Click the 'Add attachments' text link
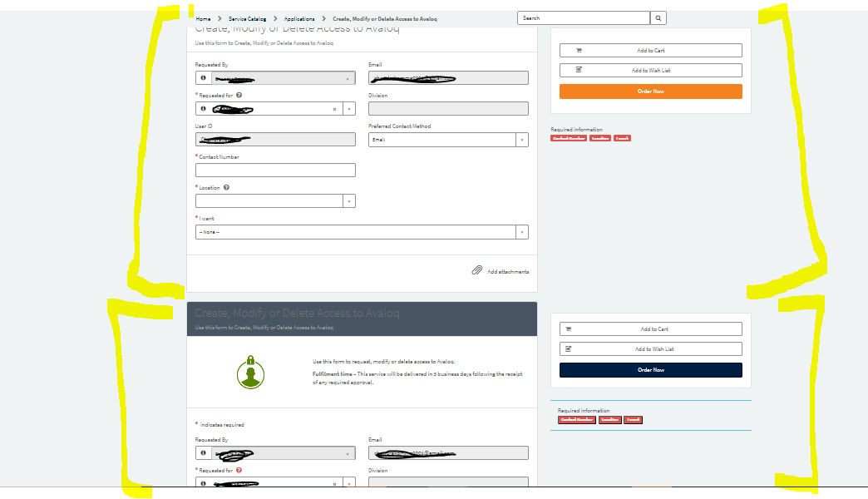Viewport: 868px width, 499px height. tap(508, 272)
